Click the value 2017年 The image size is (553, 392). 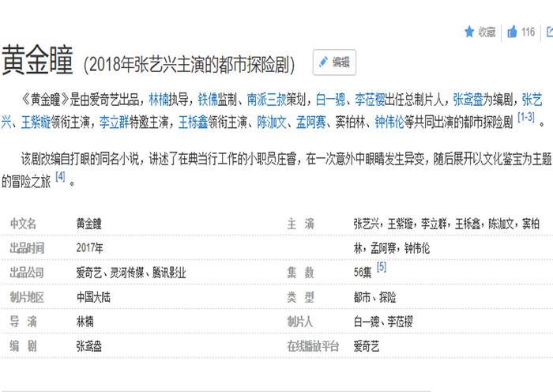tap(89, 248)
